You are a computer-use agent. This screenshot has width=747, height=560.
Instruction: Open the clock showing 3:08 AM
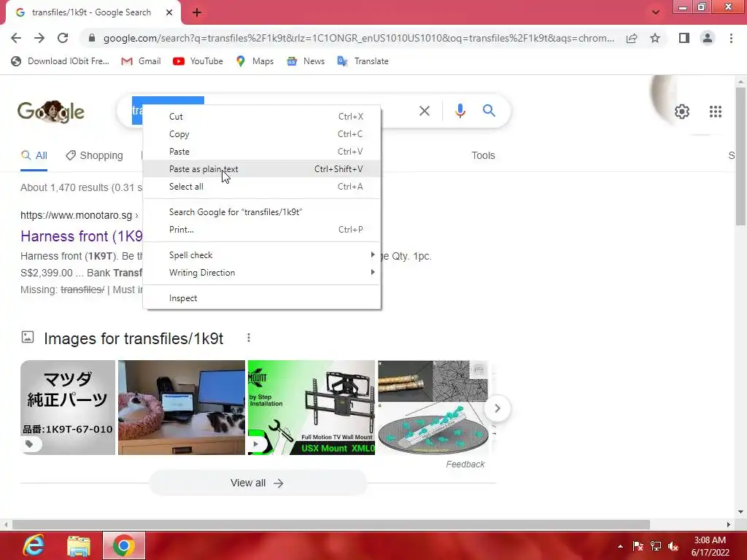point(710,546)
